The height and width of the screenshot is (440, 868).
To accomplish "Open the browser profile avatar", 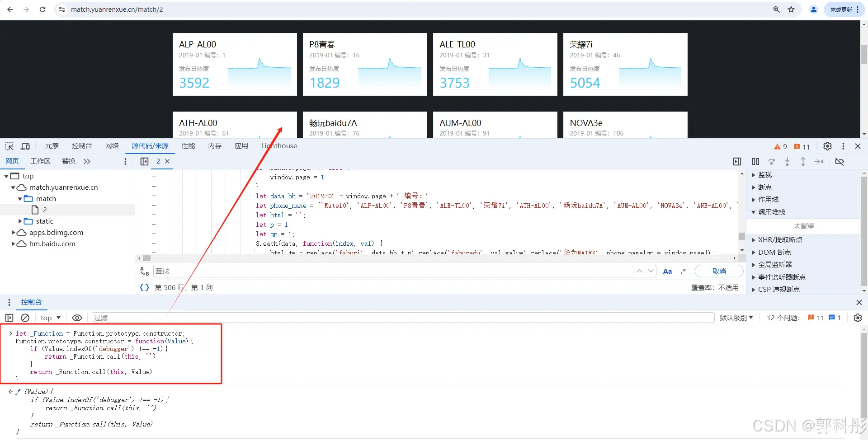I will coord(814,9).
